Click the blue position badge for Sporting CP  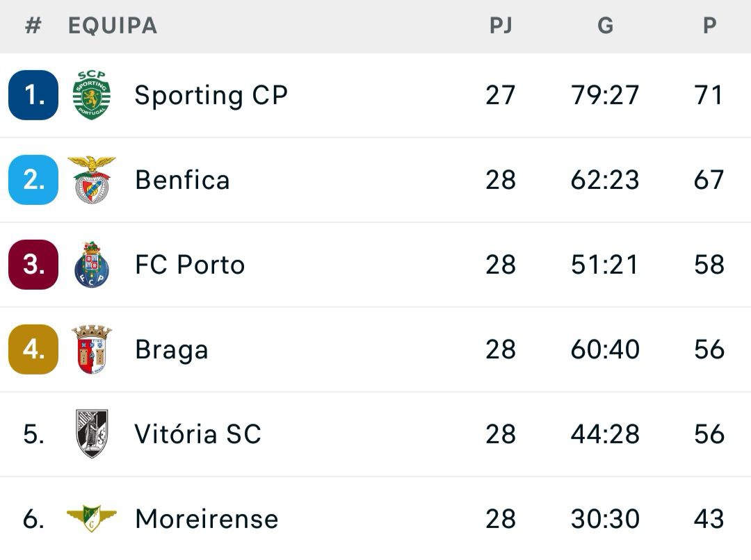click(32, 94)
